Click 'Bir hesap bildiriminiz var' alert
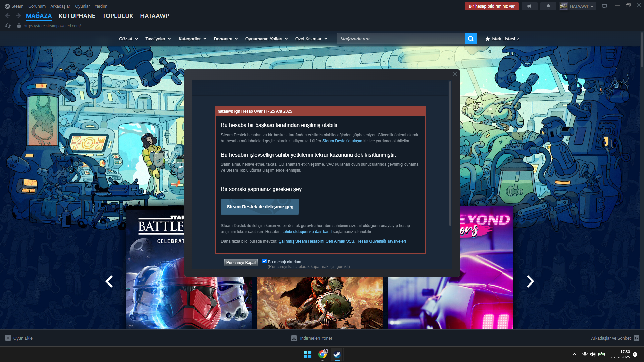Viewport: 644px width, 362px height. 492,6
